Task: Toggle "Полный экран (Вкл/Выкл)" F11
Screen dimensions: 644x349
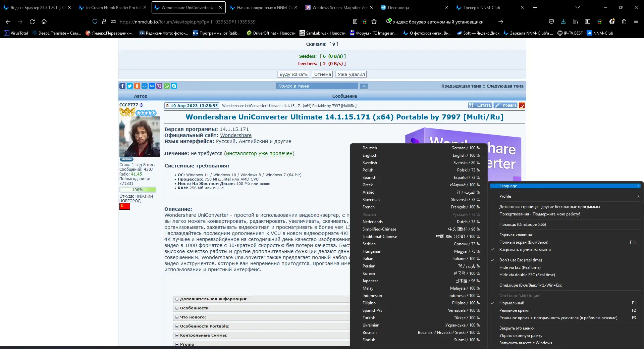Action: tap(565, 242)
